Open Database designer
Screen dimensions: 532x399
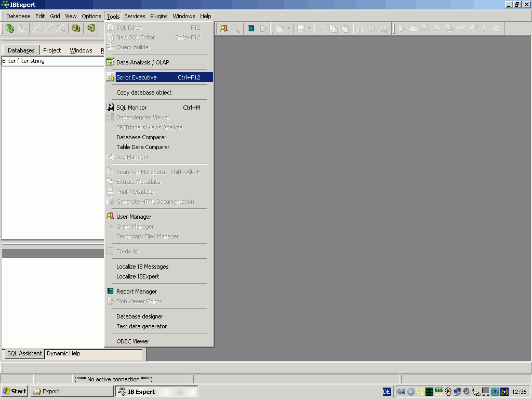pyautogui.click(x=159, y=316)
